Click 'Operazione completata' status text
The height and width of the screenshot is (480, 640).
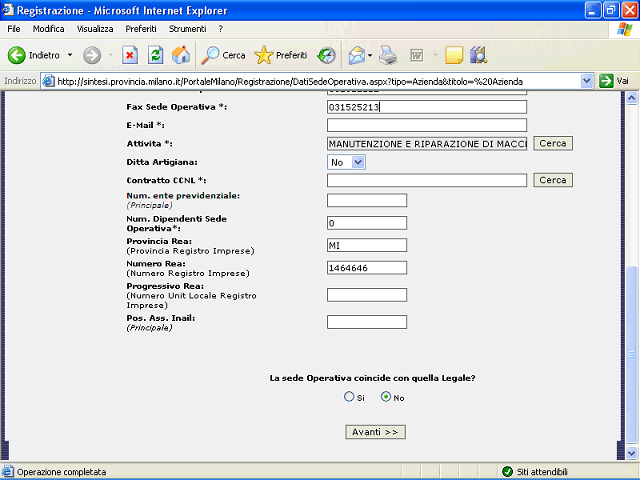pos(62,472)
